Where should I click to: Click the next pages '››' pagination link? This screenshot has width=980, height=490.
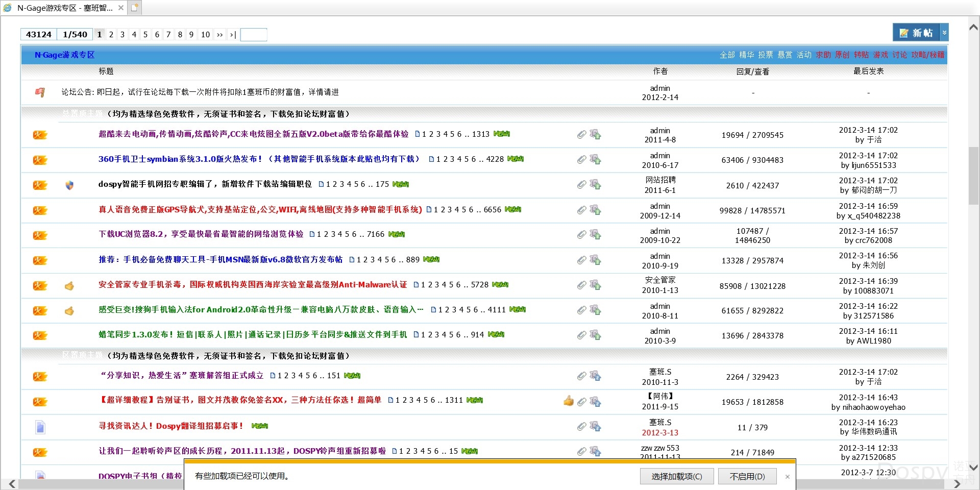220,34
